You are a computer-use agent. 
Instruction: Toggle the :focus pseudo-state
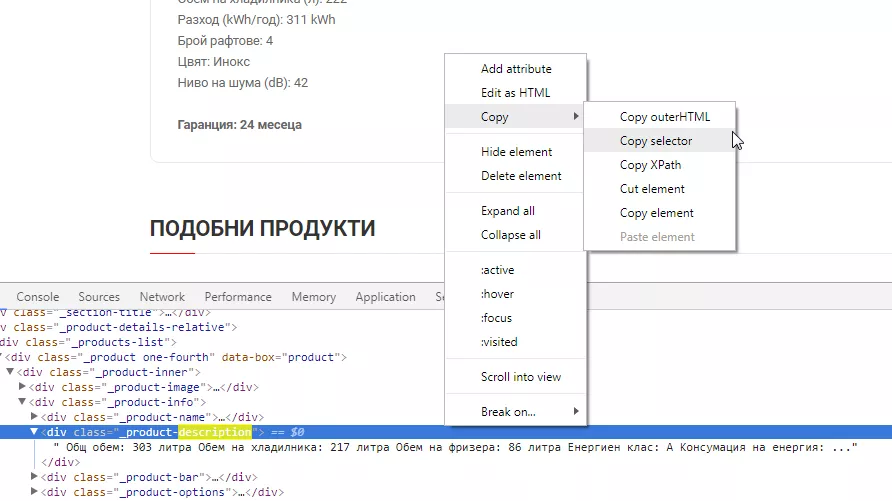(515, 318)
